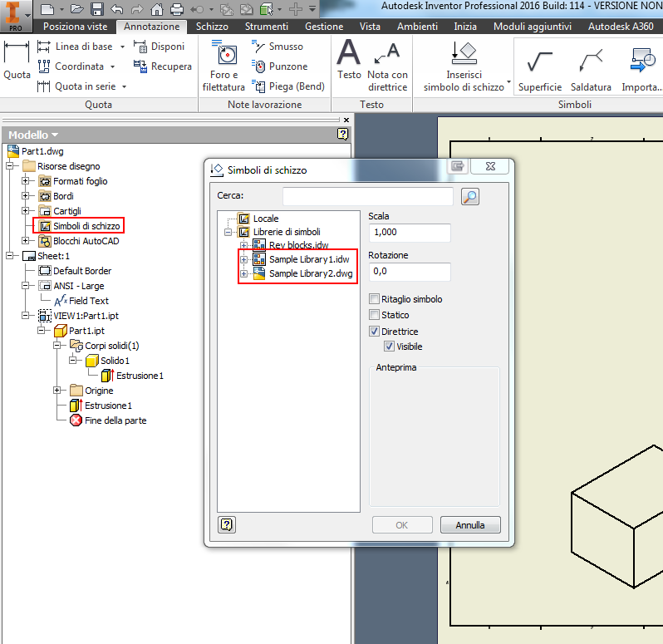The height and width of the screenshot is (644, 663).
Task: Click the Importa symbol tool
Action: click(x=641, y=70)
